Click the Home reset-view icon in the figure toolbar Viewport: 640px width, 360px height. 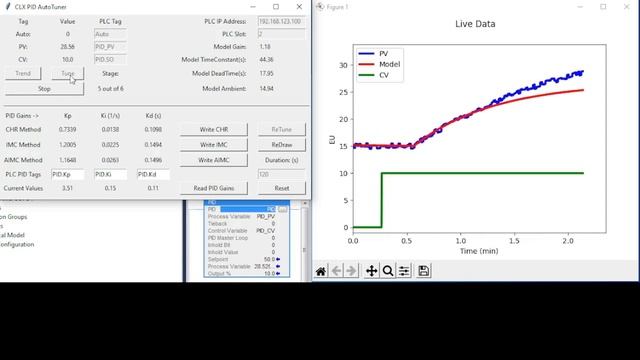click(321, 271)
